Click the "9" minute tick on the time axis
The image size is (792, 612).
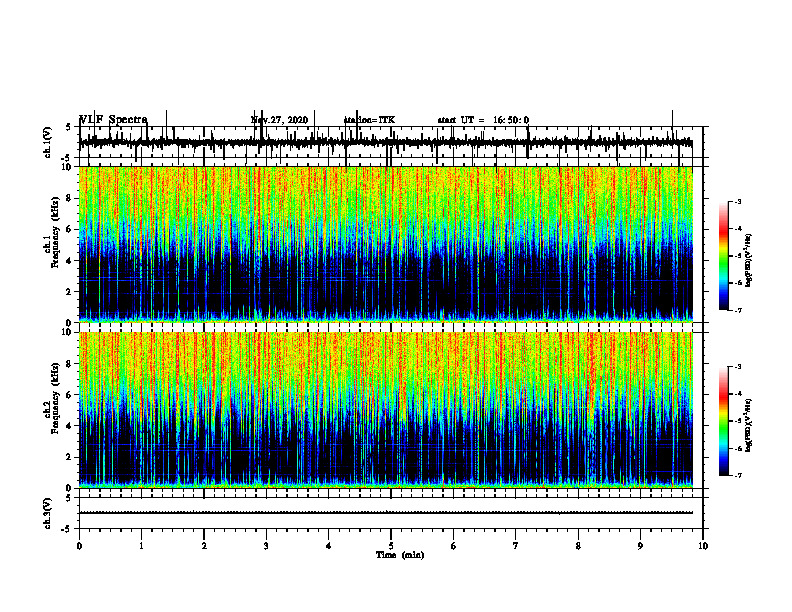point(640,546)
